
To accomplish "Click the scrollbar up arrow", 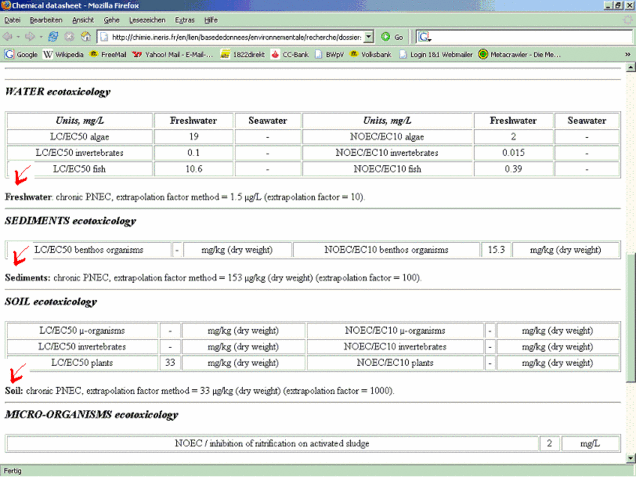I will pyautogui.click(x=630, y=67).
